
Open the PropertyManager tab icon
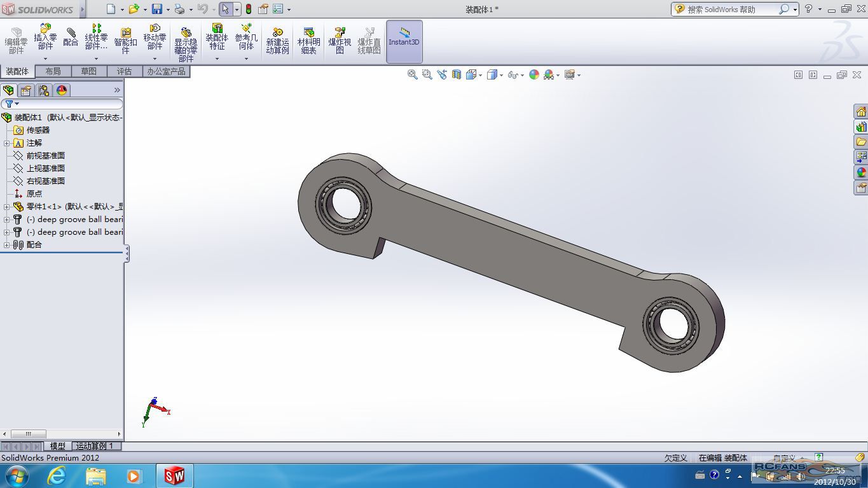(26, 90)
